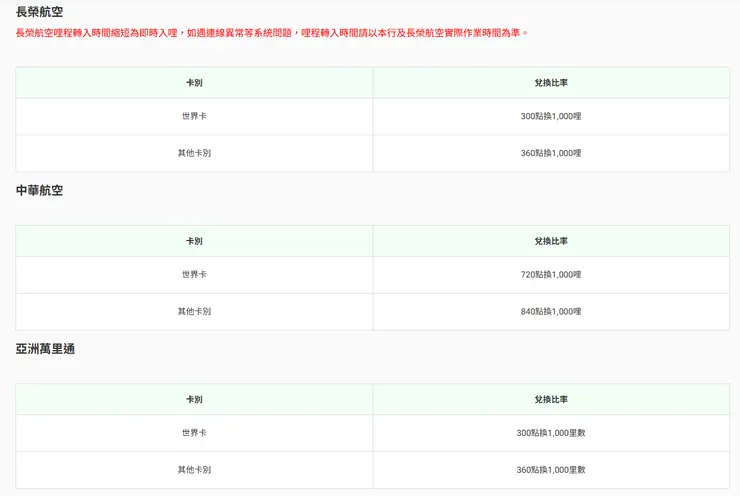740x496 pixels.
Task: Select 其他卡別 row in 亞洲萬里通 table
Action: (372, 471)
